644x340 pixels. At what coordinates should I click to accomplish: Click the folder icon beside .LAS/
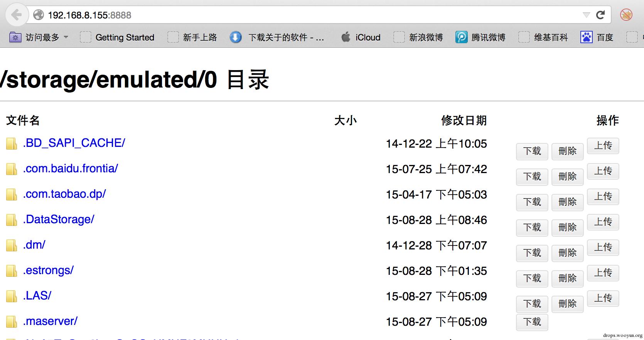tap(12, 296)
